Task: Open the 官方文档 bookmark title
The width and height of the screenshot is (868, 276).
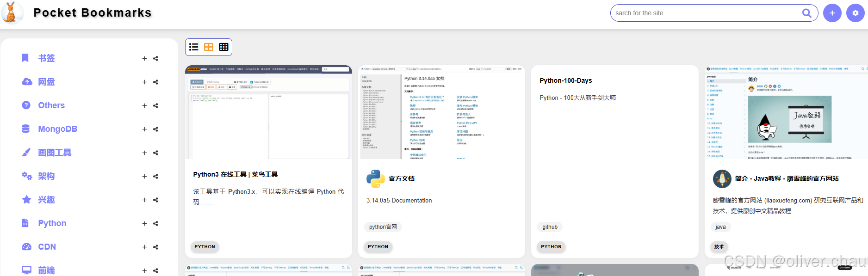Action: (402, 178)
